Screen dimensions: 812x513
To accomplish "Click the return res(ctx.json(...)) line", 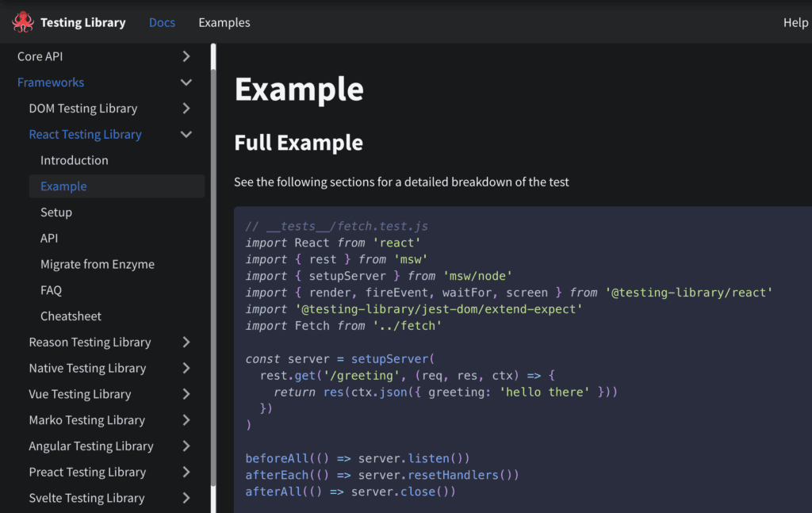I will point(446,392).
